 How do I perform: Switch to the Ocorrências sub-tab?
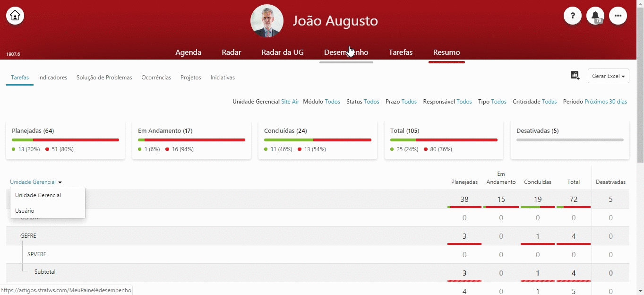[x=156, y=78]
